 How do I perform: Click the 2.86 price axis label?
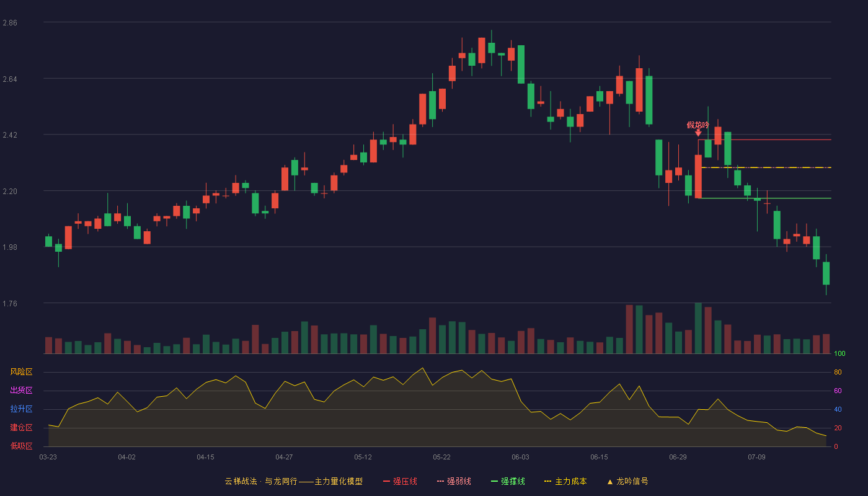(x=10, y=23)
